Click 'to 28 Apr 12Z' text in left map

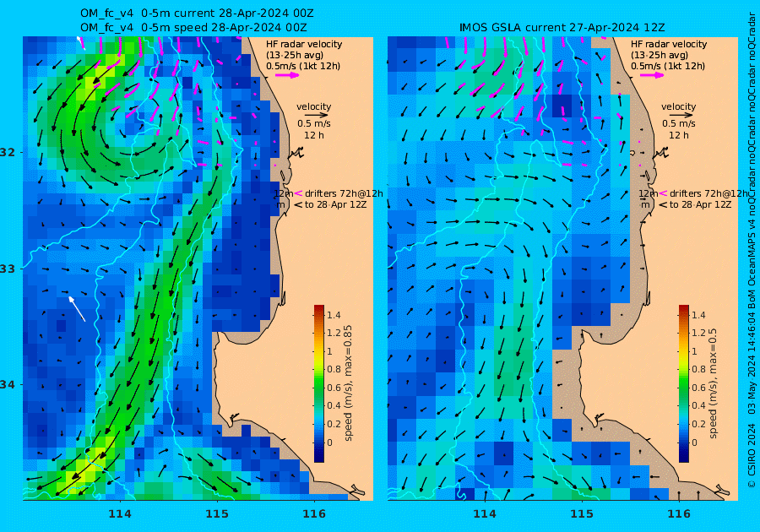click(x=335, y=204)
